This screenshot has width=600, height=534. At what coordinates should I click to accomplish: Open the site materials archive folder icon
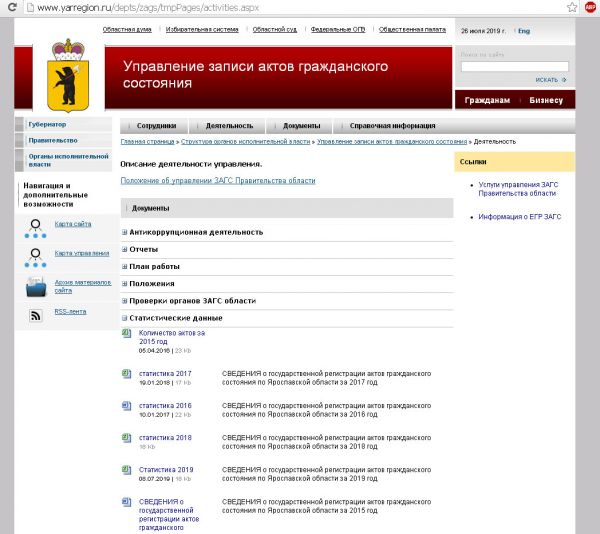(35, 287)
